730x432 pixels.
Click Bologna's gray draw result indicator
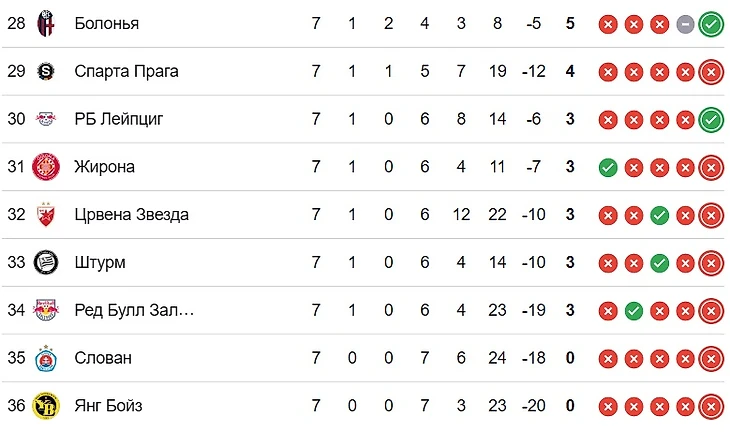click(x=685, y=25)
